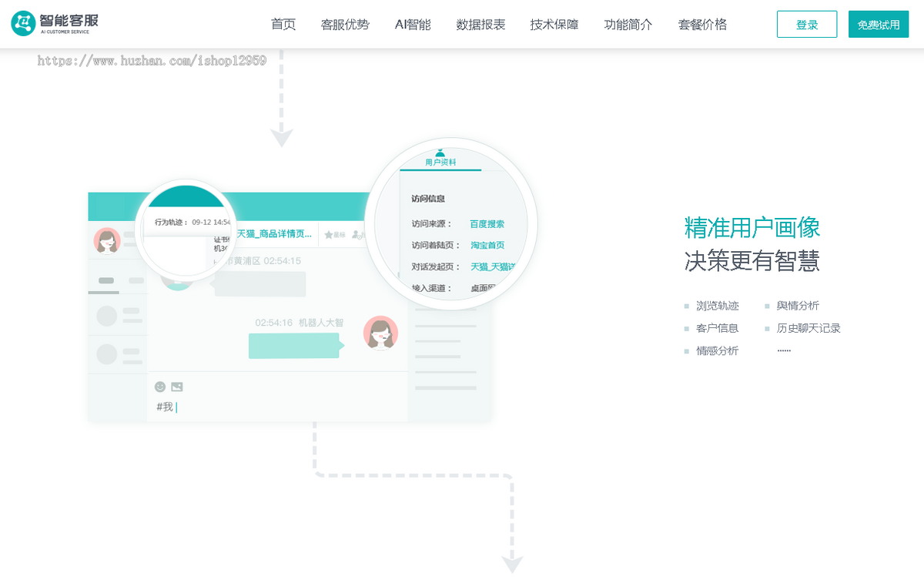Click the 02:54:16 机器人大智 timestamp

tap(300, 323)
